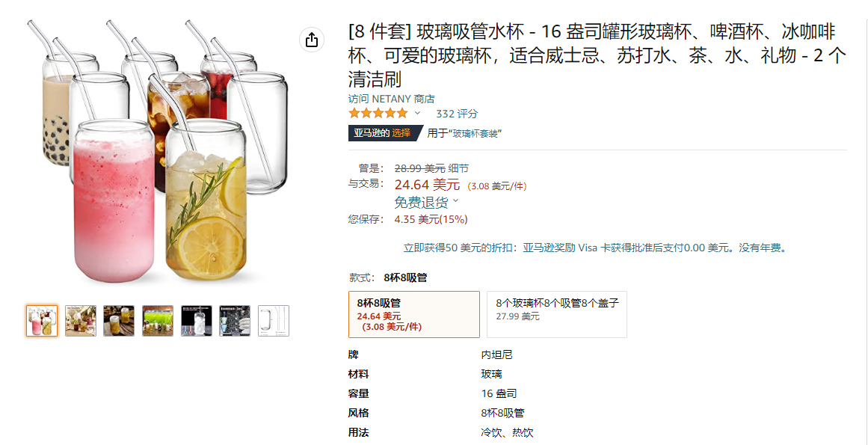Screen dimensions: 868x445
Task: Click 细节 next to the list price
Action: pyautogui.click(x=458, y=168)
